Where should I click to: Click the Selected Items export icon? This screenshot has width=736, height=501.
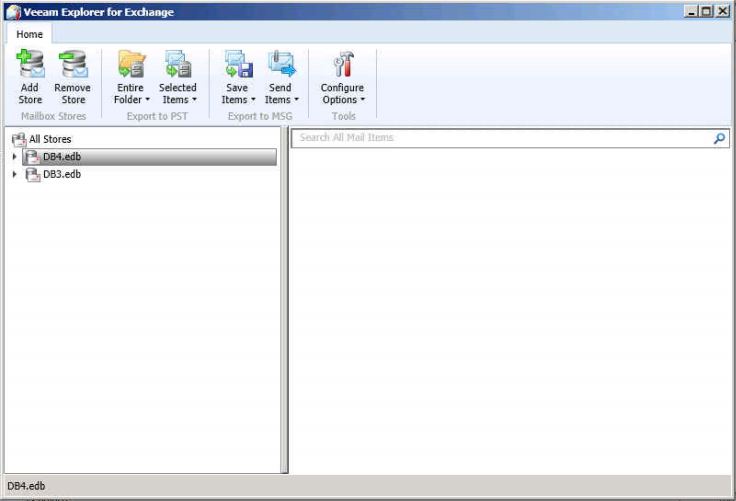coord(178,64)
